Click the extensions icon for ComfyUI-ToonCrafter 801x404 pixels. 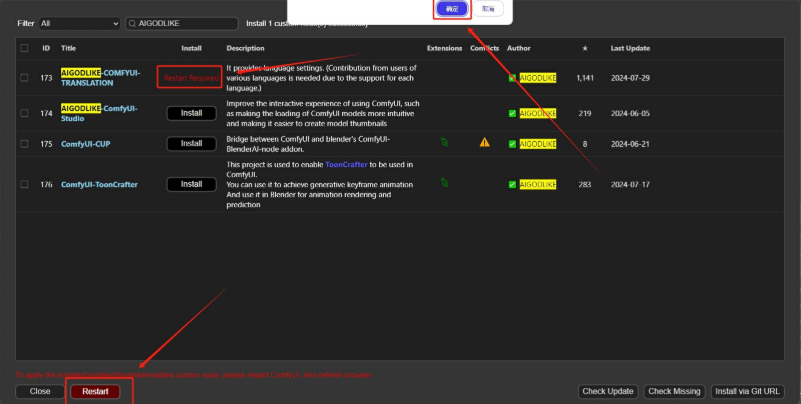coord(444,184)
